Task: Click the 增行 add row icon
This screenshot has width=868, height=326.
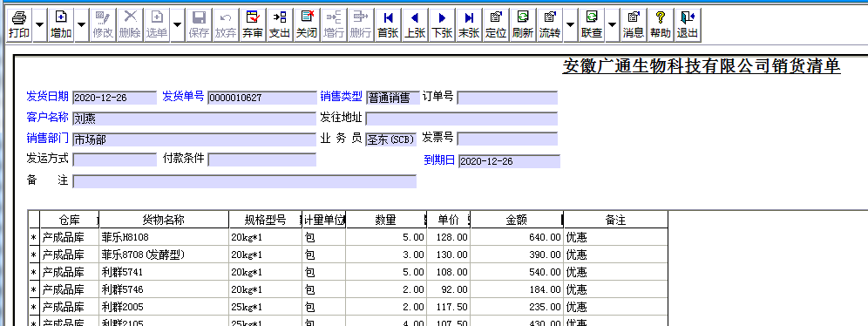Action: (334, 25)
